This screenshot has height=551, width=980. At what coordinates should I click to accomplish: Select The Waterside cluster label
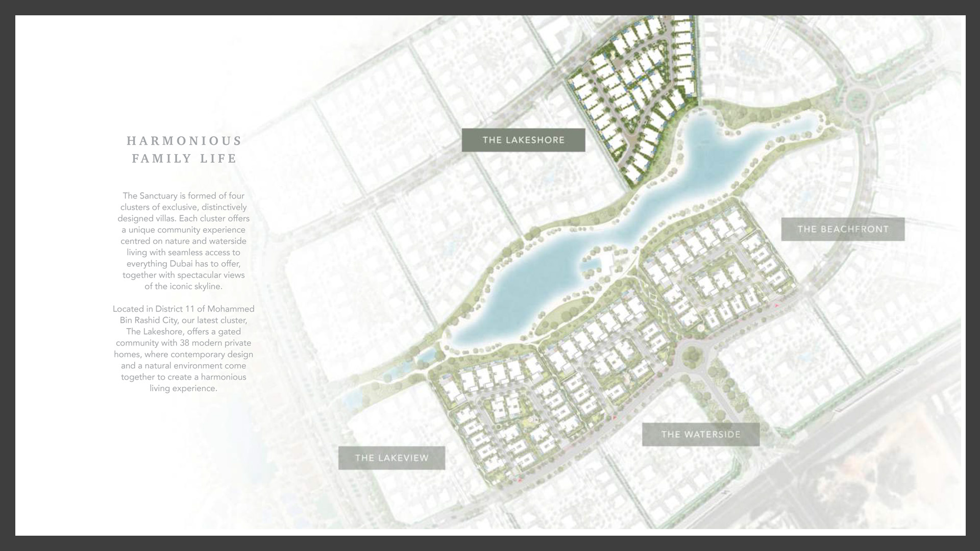click(x=701, y=434)
